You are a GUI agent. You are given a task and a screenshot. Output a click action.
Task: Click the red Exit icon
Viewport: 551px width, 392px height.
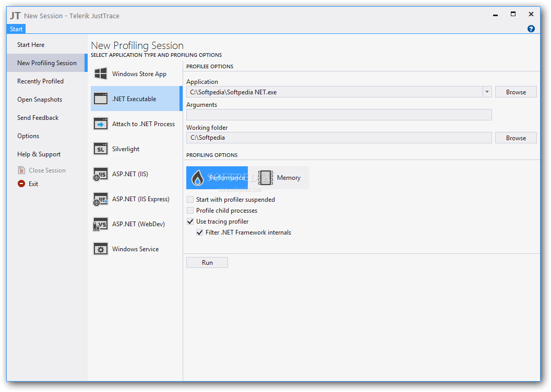(21, 183)
